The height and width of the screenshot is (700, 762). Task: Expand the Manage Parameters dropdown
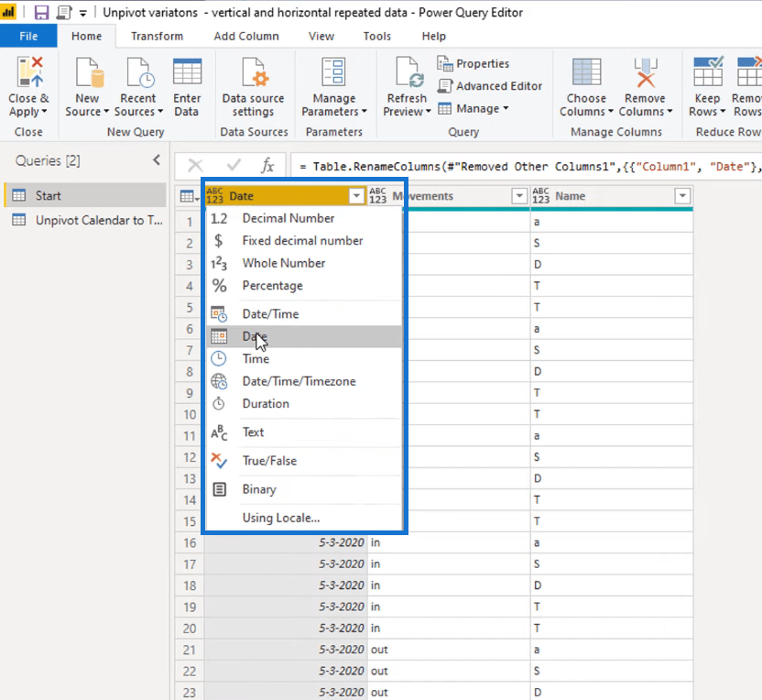(365, 112)
